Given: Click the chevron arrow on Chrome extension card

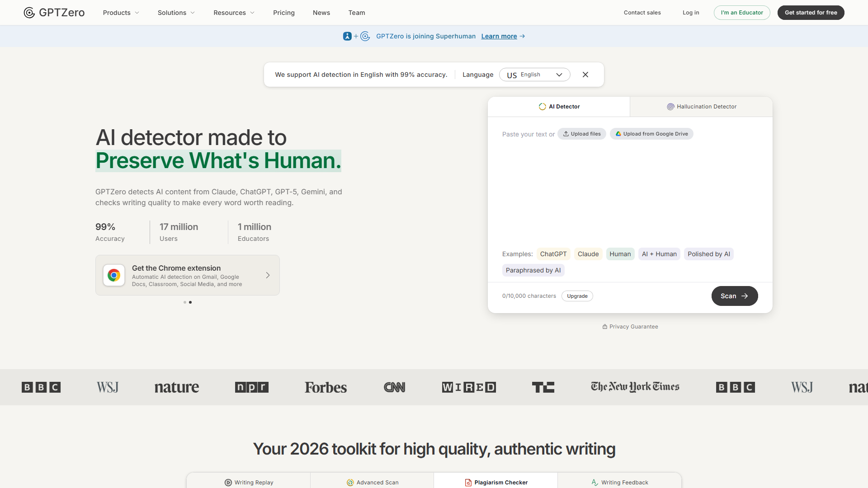Looking at the screenshot, I should coord(268,275).
